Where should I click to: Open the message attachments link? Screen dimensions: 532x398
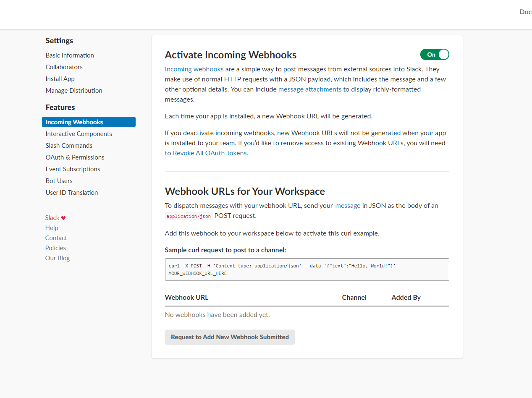click(310, 89)
